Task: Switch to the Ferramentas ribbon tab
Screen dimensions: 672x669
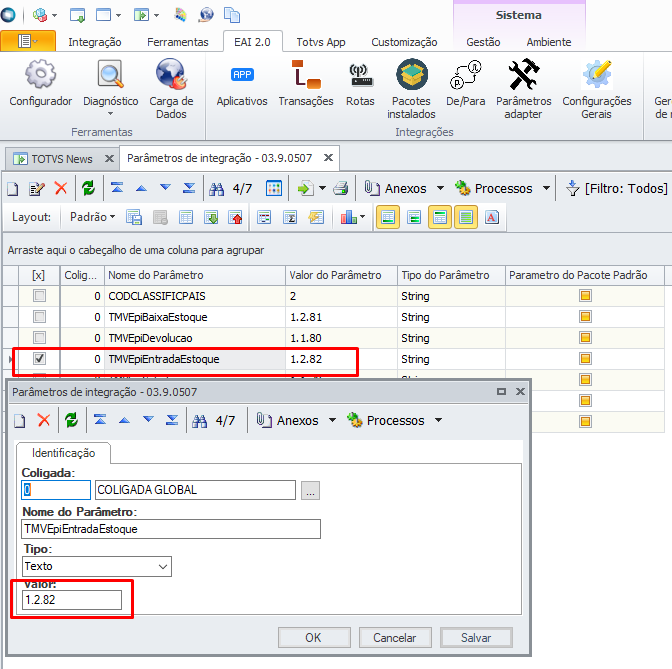Action: (177, 42)
